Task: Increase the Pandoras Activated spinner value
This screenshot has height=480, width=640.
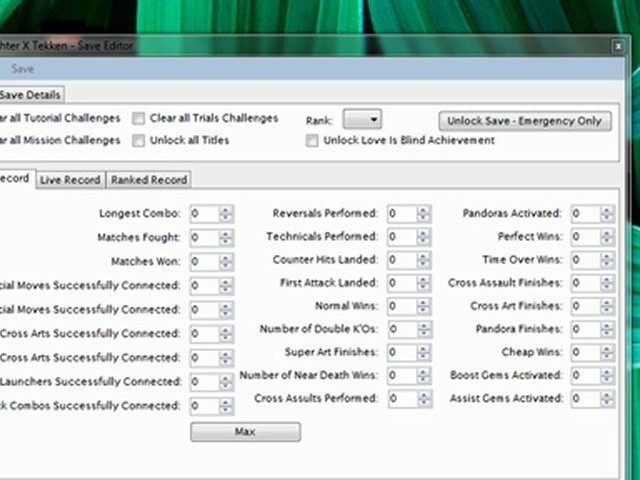Action: click(x=607, y=210)
